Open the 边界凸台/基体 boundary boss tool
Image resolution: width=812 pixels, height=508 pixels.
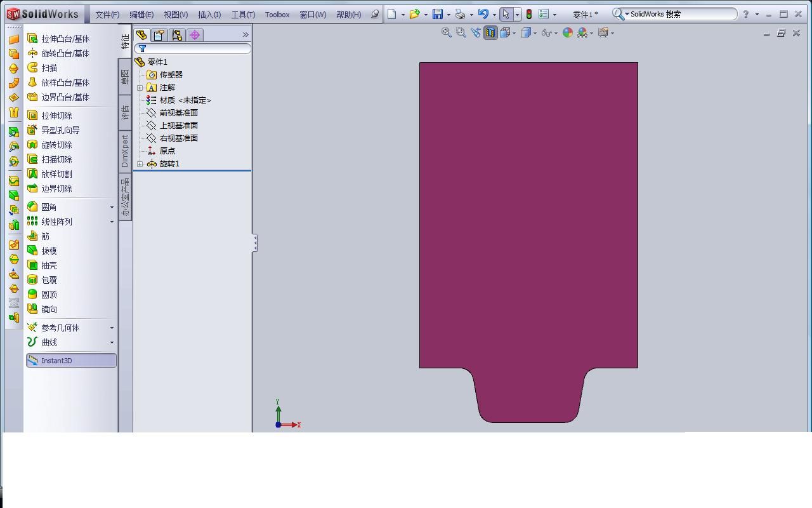coord(58,97)
